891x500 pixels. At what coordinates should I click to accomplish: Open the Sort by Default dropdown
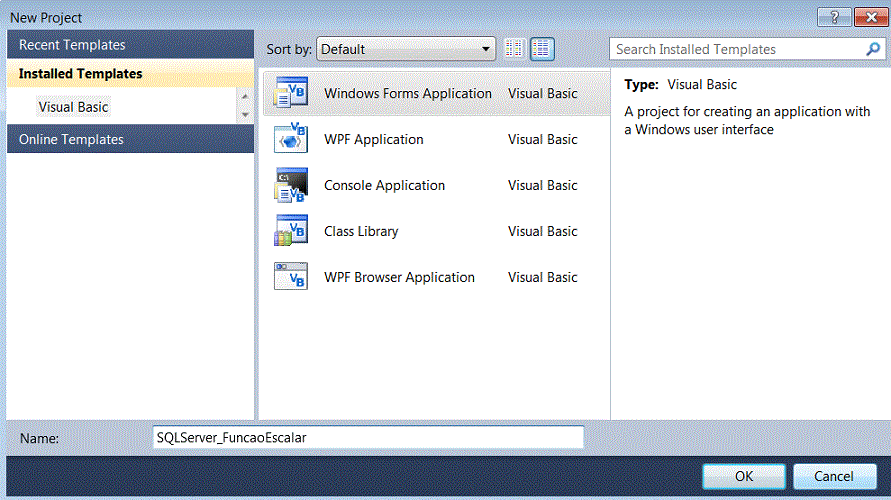[x=406, y=49]
